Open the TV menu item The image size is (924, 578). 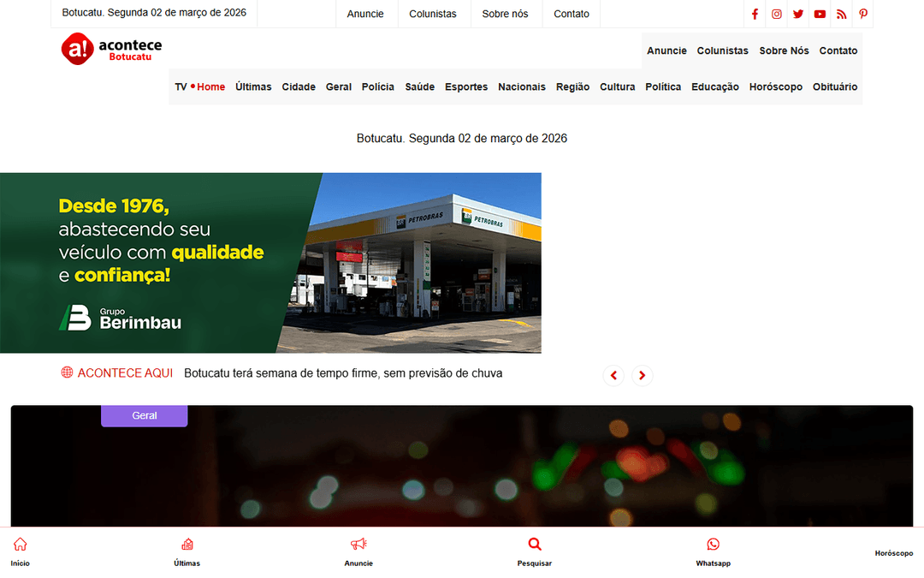[181, 86]
